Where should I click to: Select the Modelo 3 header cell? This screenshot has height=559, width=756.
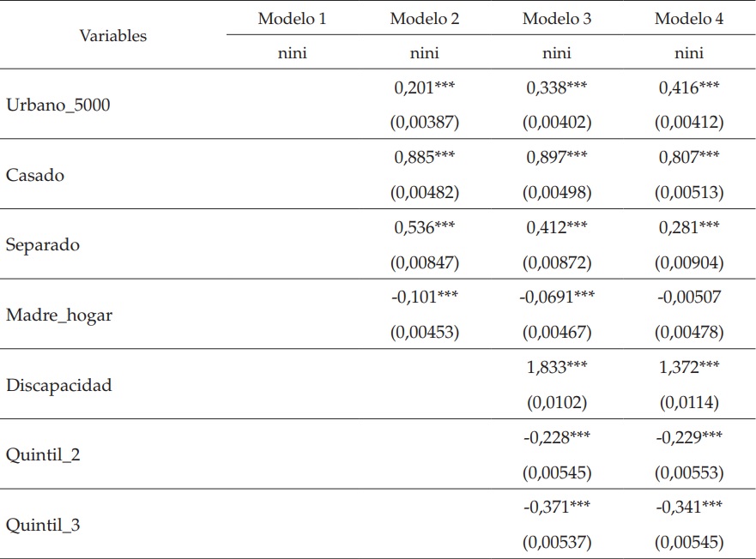(x=557, y=19)
